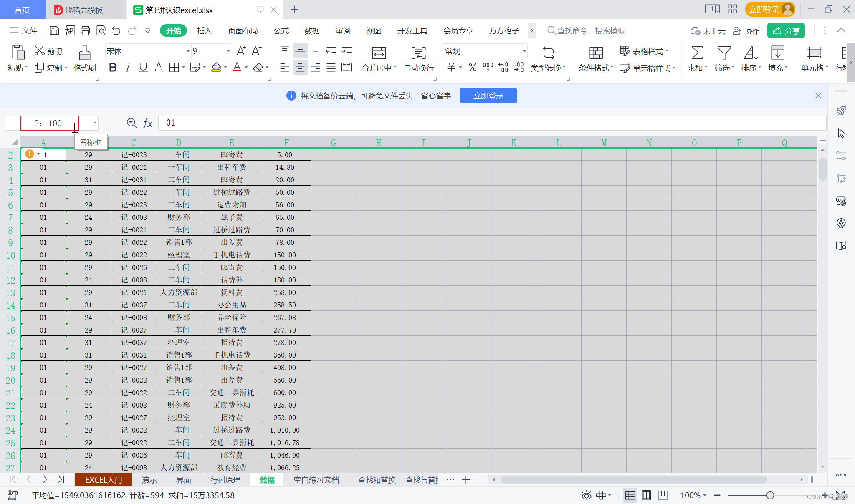Click the zoom slider handle

pos(770,495)
